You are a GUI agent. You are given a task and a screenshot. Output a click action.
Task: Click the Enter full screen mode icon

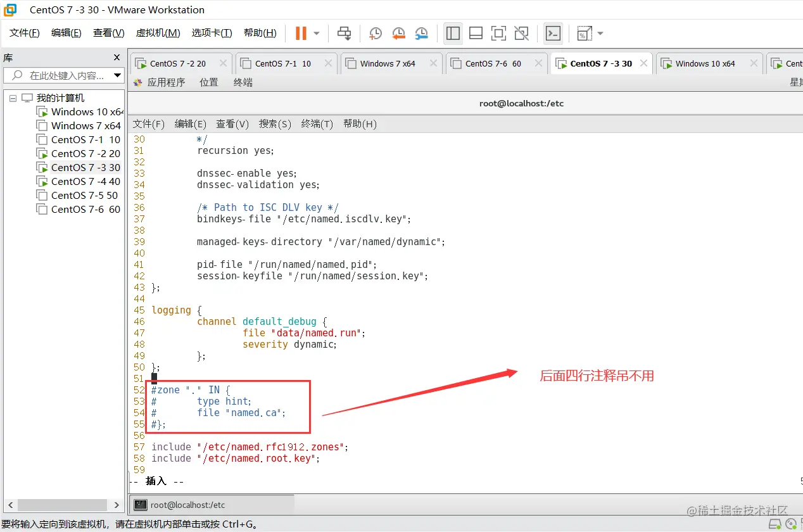pyautogui.click(x=498, y=33)
